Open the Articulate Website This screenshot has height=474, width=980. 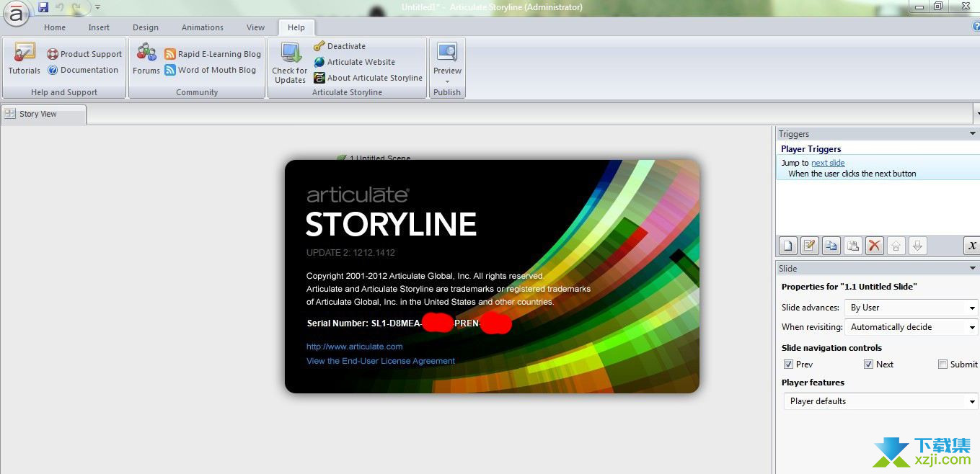[354, 62]
